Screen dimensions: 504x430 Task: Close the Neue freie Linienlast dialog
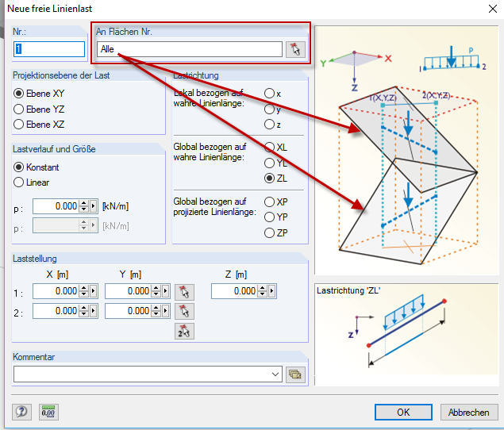click(492, 9)
